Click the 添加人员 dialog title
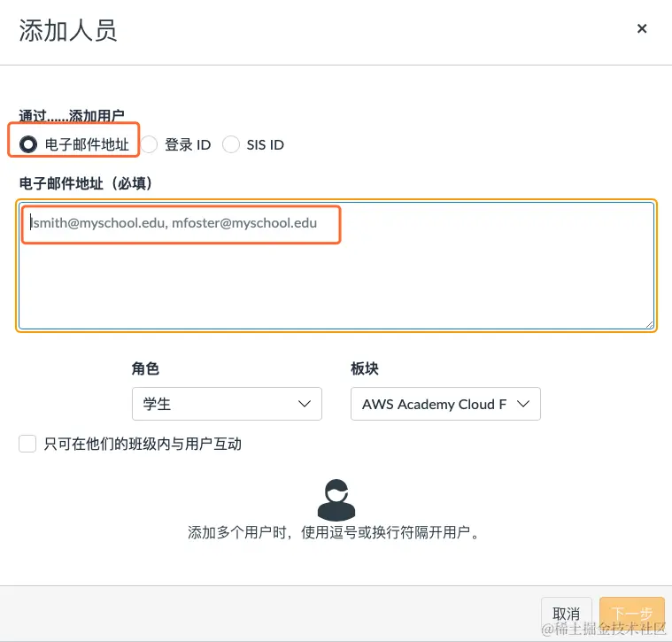The height and width of the screenshot is (642, 672). [x=67, y=30]
